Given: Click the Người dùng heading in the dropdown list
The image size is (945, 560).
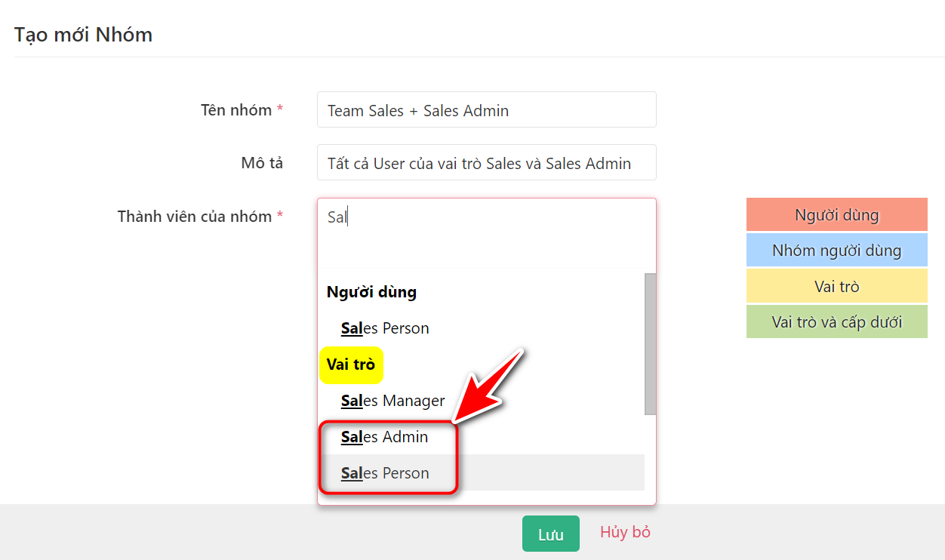Looking at the screenshot, I should tap(371, 292).
